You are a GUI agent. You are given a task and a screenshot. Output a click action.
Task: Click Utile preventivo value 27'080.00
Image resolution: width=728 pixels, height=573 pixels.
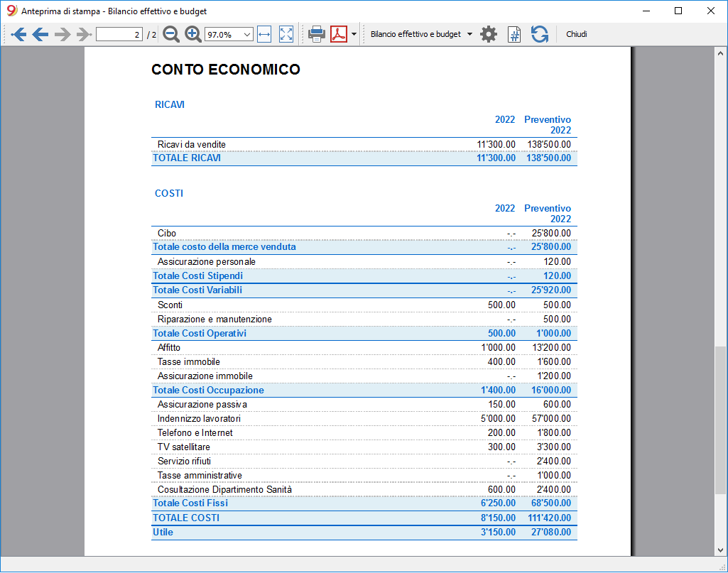tap(551, 533)
